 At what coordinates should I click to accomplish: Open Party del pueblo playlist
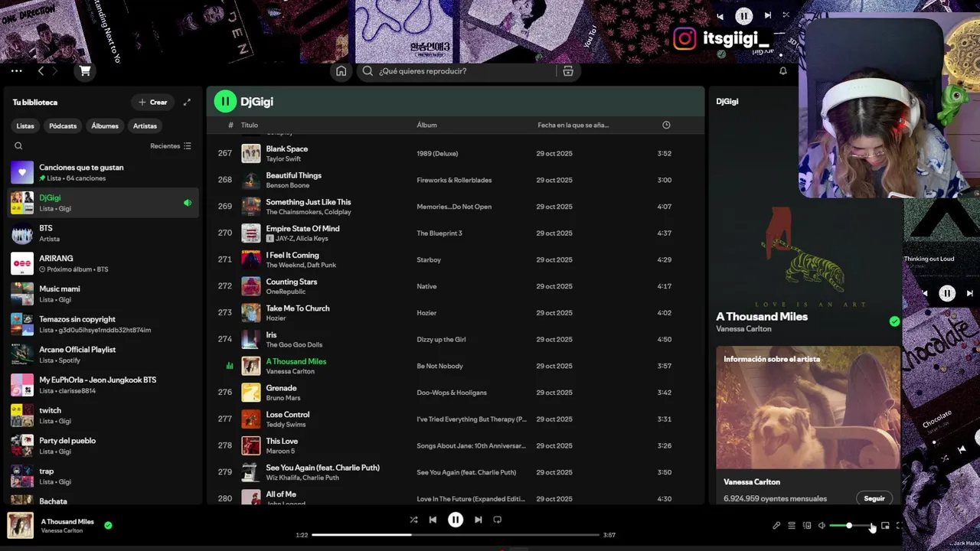click(x=103, y=445)
